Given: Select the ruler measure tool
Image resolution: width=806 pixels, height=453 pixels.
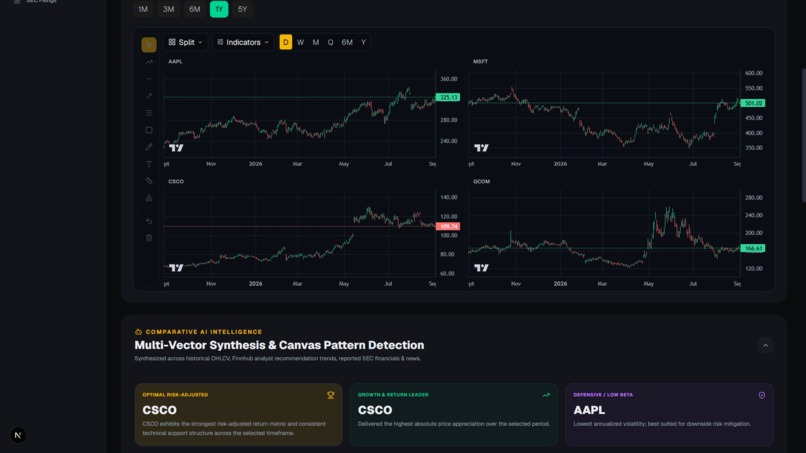Looking at the screenshot, I should coord(149,181).
